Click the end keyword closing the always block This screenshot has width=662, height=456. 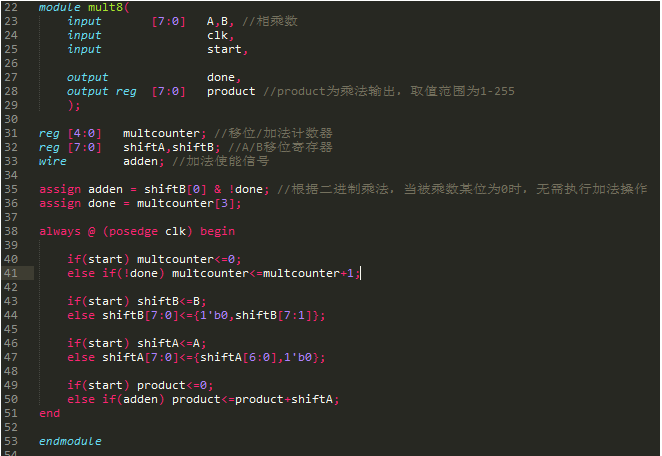(x=49, y=413)
